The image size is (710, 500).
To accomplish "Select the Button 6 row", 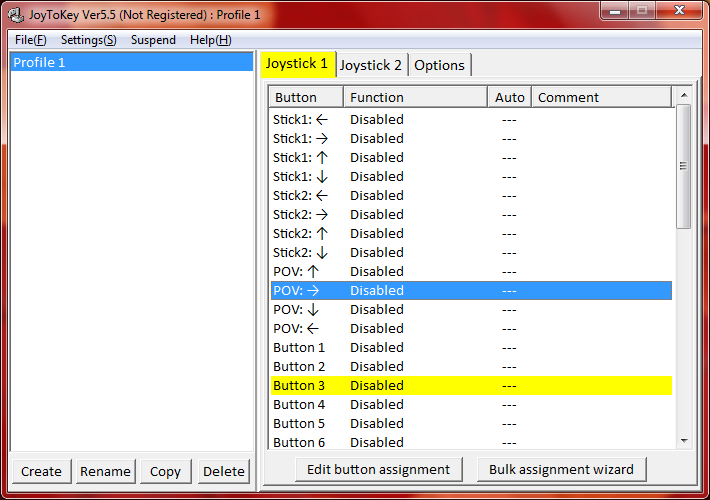I will pos(471,442).
